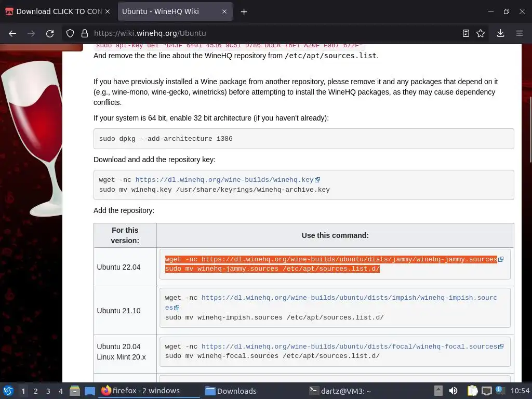Open the clipboard manager tray icon
This screenshot has height=399, width=532.
472,391
